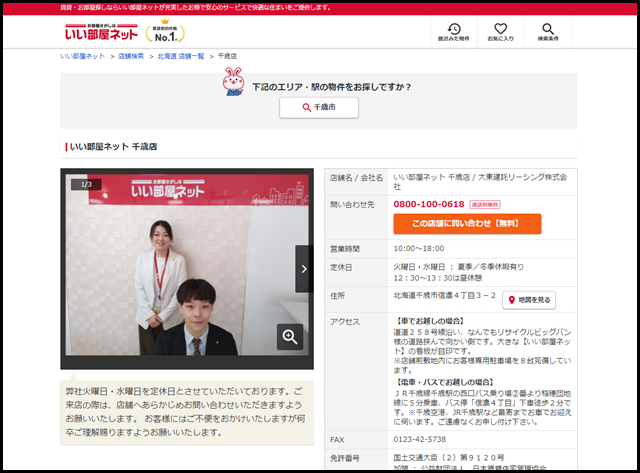Click phone number 0800-100-0618

429,204
